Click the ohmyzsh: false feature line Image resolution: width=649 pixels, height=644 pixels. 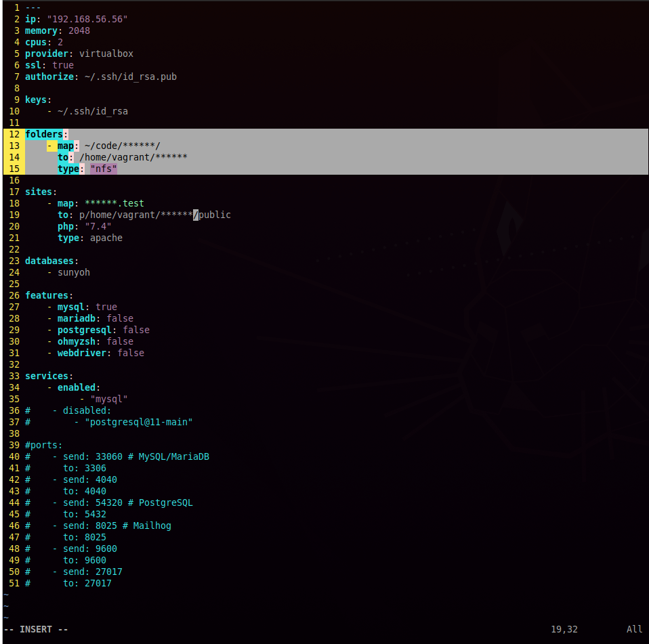click(90, 342)
